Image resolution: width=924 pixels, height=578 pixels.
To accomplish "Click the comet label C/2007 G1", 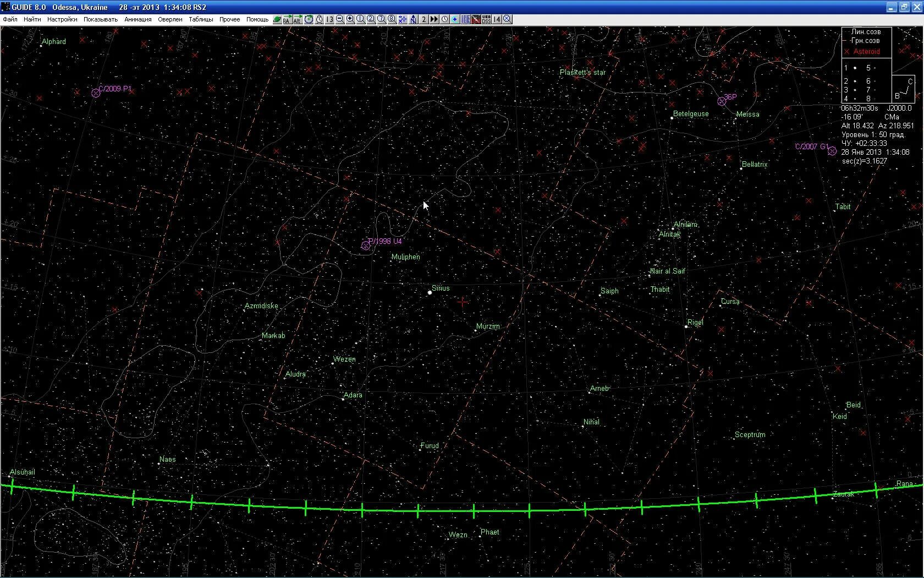I will pyautogui.click(x=812, y=147).
